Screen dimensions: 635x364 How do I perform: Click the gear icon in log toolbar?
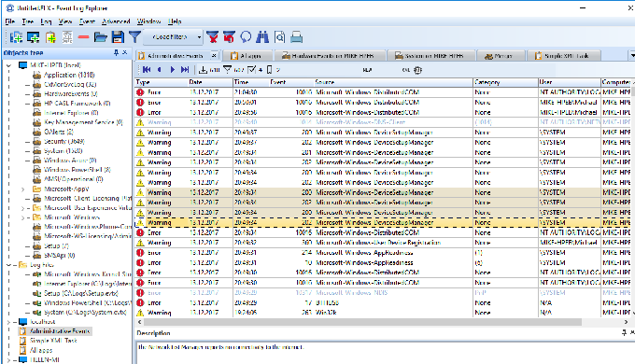click(x=418, y=70)
